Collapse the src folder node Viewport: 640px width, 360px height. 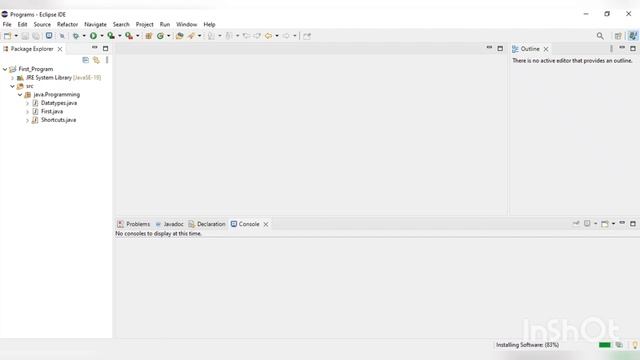[x=12, y=86]
